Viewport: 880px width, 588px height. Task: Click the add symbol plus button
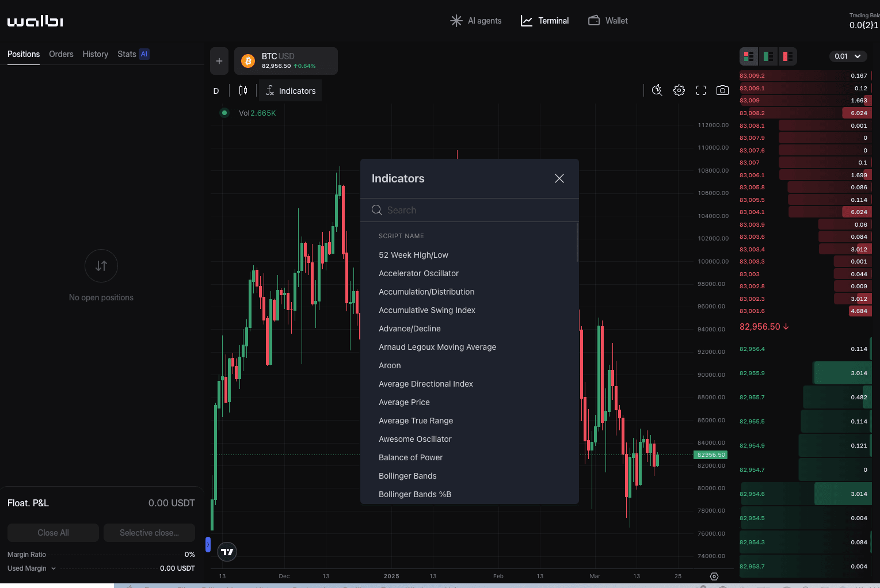click(219, 61)
